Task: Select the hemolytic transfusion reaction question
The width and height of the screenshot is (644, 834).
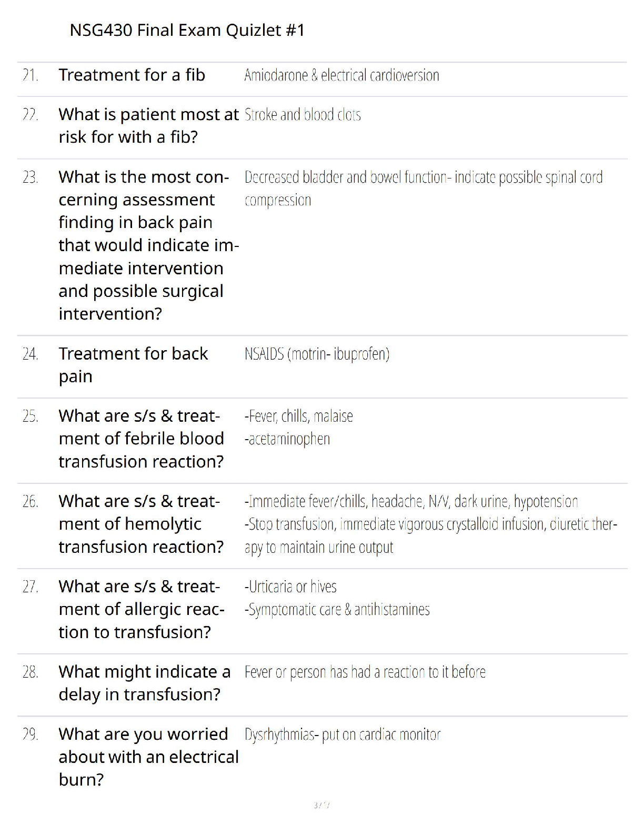Action: (x=141, y=524)
